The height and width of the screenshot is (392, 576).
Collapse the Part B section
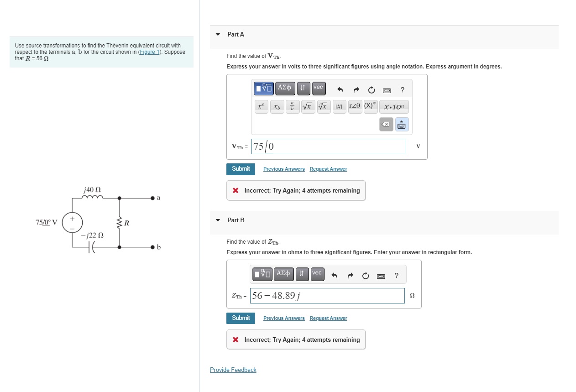pos(218,220)
